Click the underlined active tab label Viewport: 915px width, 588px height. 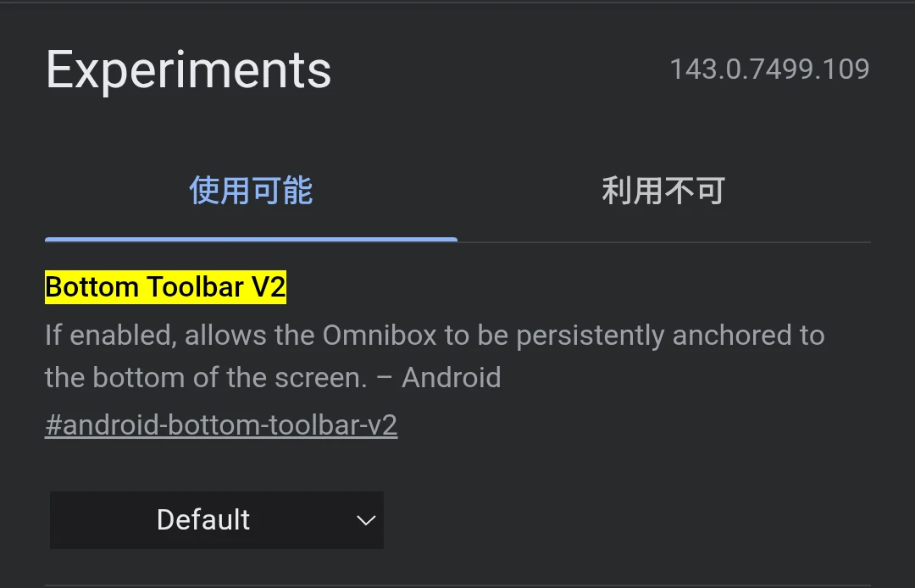(x=251, y=191)
